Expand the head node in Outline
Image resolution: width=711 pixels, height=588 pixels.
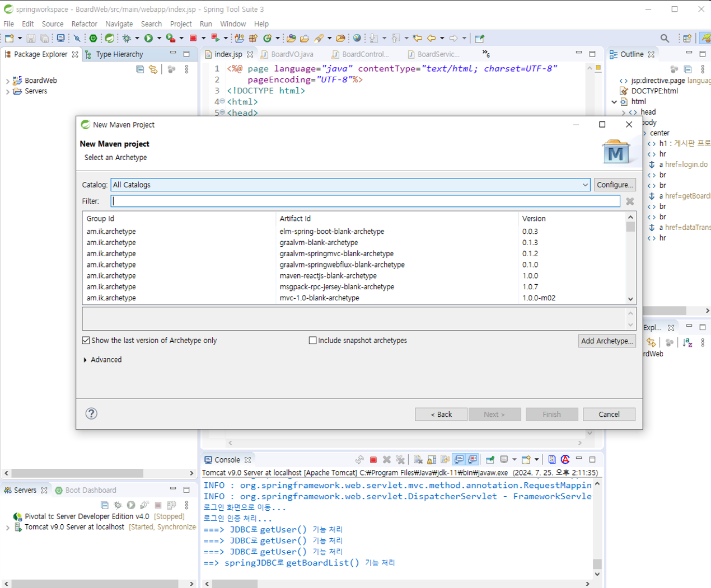(624, 112)
